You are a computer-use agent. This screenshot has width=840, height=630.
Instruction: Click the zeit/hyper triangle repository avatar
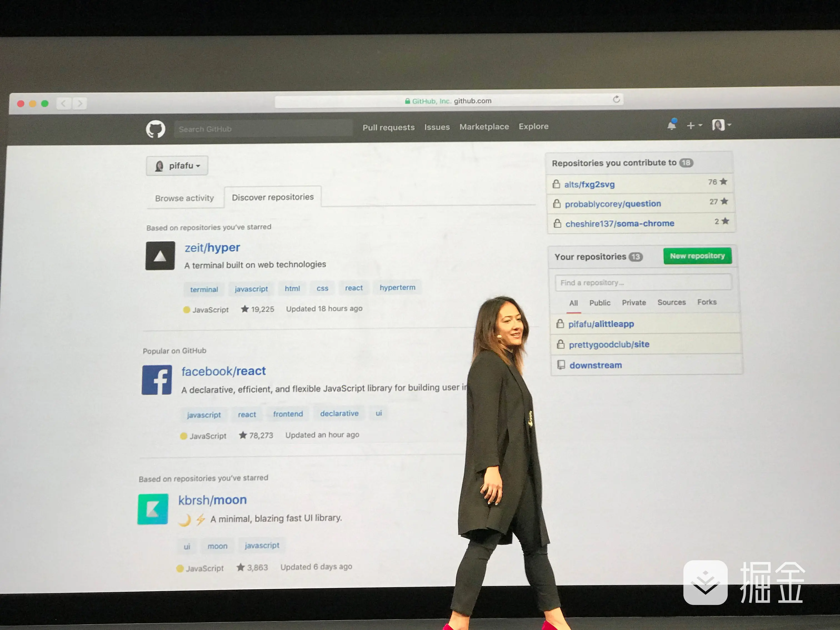click(x=160, y=256)
